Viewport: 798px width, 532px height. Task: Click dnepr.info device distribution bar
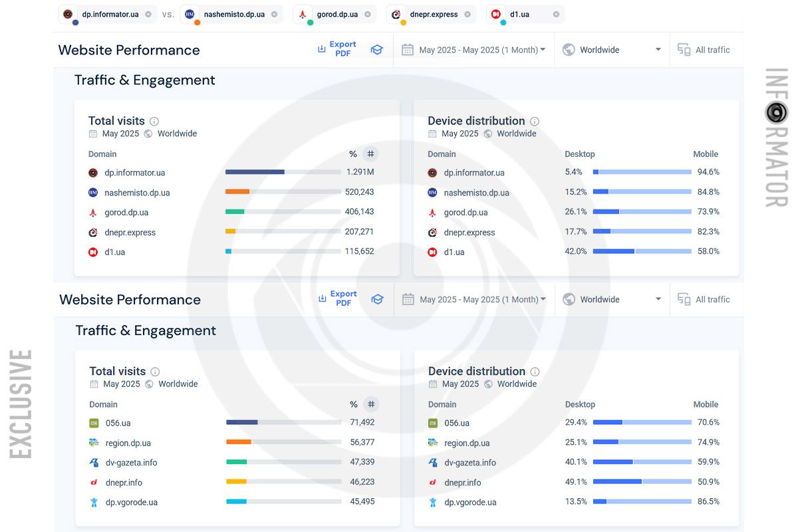click(x=642, y=481)
